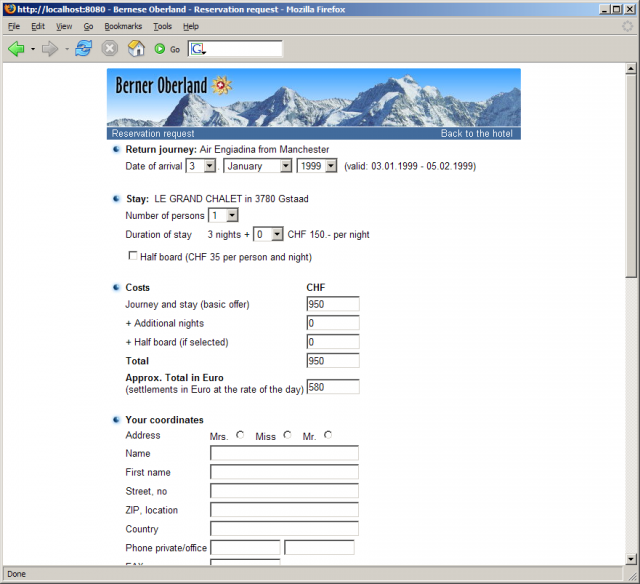The width and height of the screenshot is (640, 584).
Task: Open the Forward history dropdown arrow
Action: click(x=67, y=49)
